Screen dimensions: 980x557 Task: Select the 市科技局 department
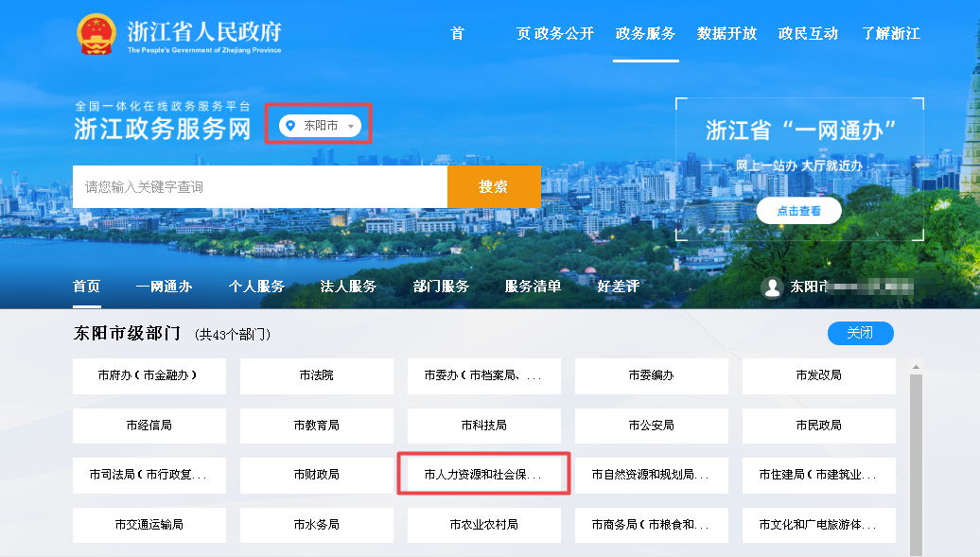click(x=484, y=426)
